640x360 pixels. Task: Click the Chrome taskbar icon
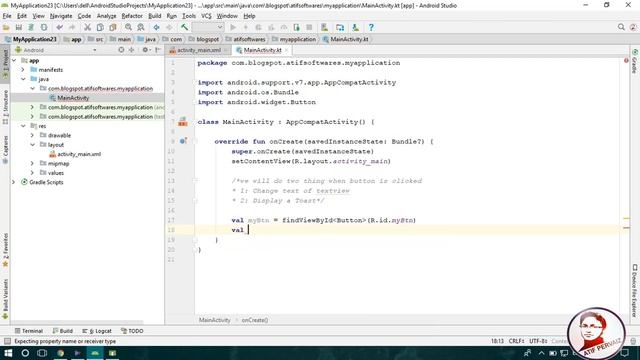[60, 353]
